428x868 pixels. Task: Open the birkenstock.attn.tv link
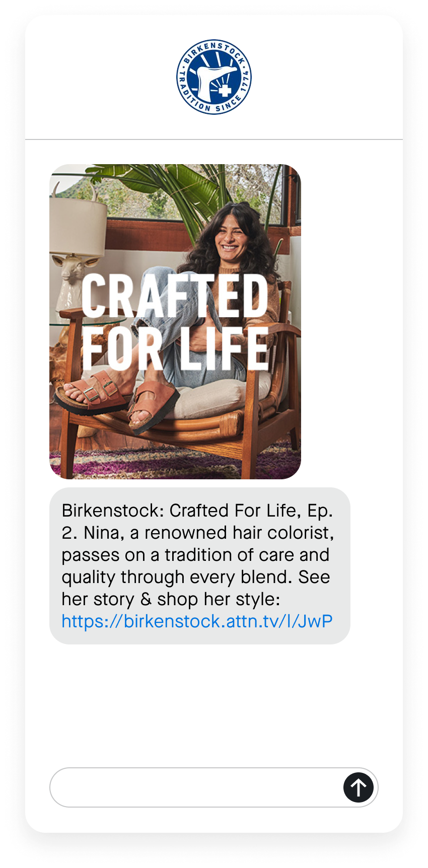click(197, 621)
